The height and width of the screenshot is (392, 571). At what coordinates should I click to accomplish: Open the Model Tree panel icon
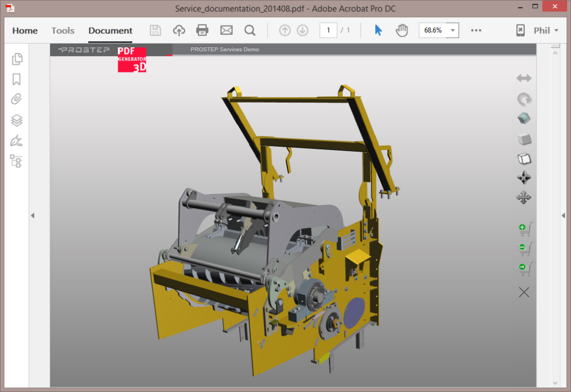click(17, 161)
